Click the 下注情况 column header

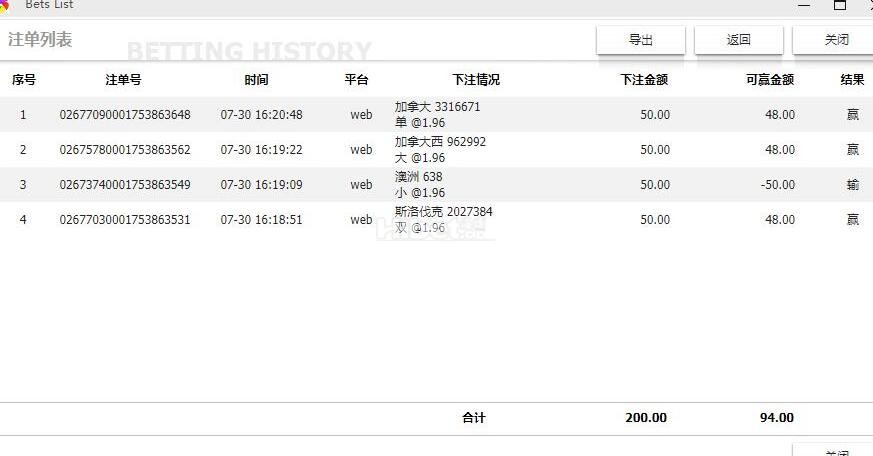coord(476,80)
